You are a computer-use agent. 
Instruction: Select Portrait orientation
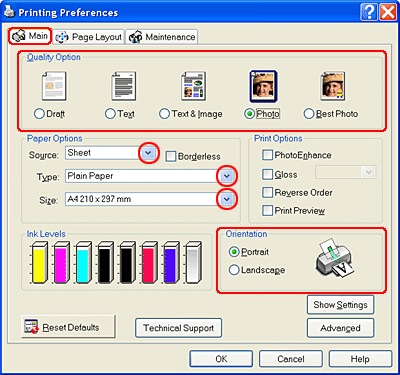[234, 252]
